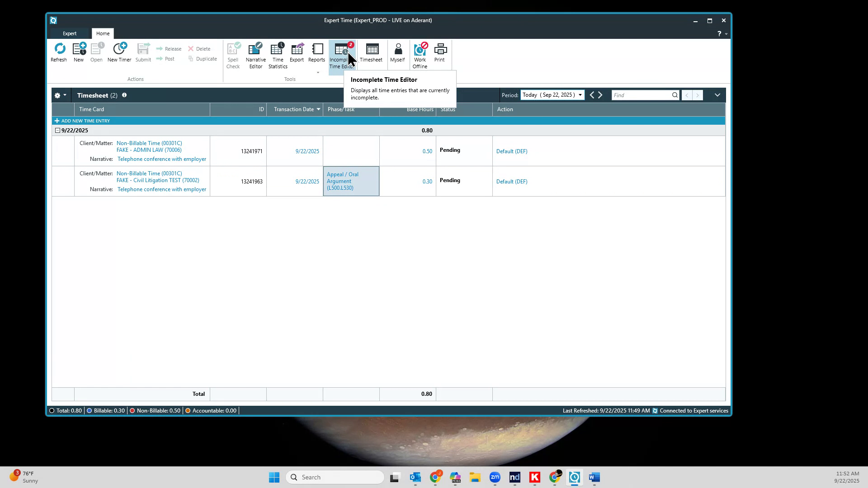Click inside the Find search field
This screenshot has height=488, width=868.
click(642, 95)
